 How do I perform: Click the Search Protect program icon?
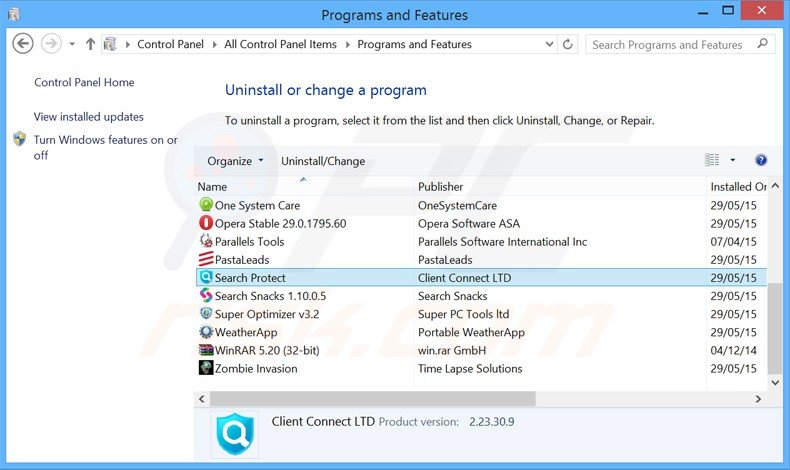206,278
